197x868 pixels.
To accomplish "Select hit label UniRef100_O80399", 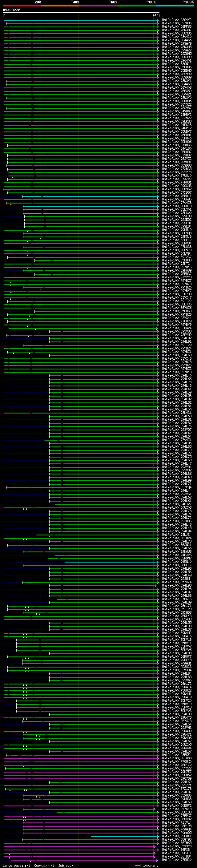I will point(177,57).
